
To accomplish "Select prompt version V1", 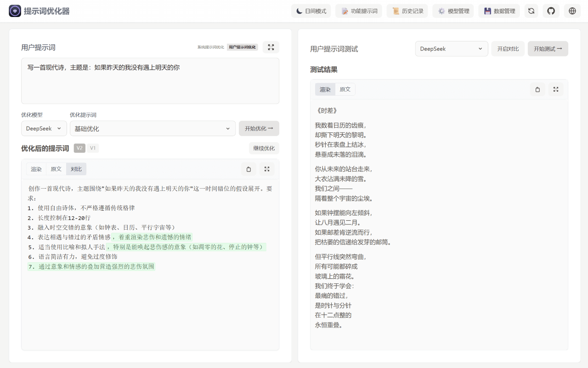I will pyautogui.click(x=92, y=148).
